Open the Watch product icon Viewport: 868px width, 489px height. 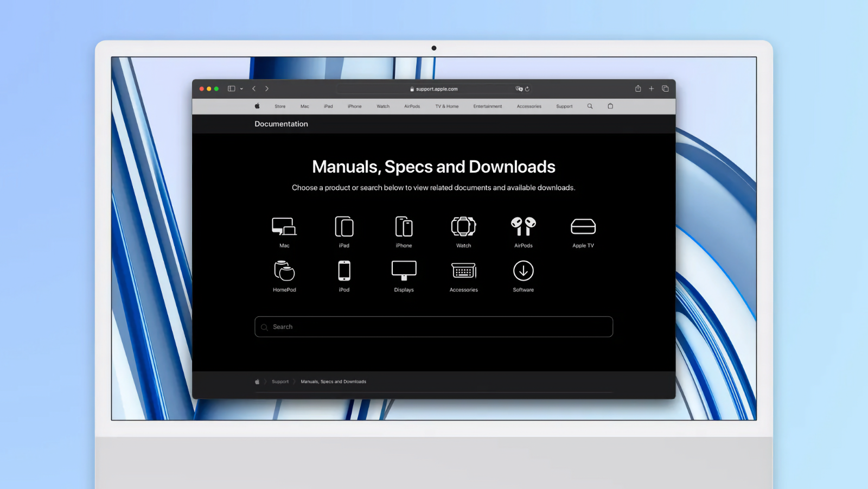[463, 226]
